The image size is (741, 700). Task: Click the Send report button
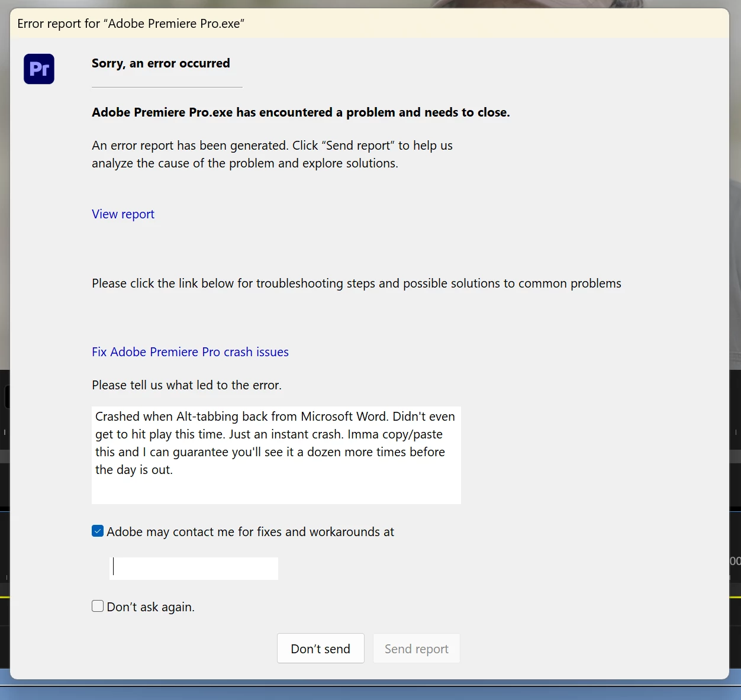[417, 649]
